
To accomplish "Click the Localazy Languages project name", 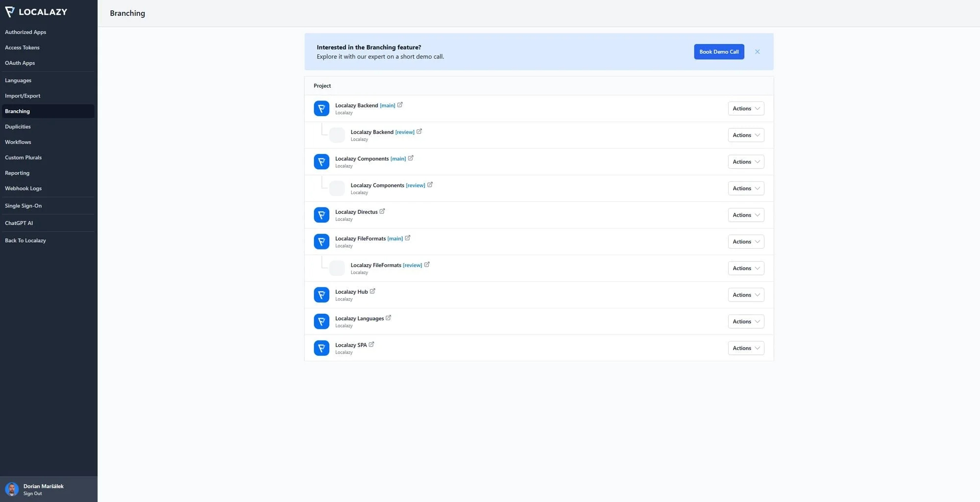I will pyautogui.click(x=360, y=319).
